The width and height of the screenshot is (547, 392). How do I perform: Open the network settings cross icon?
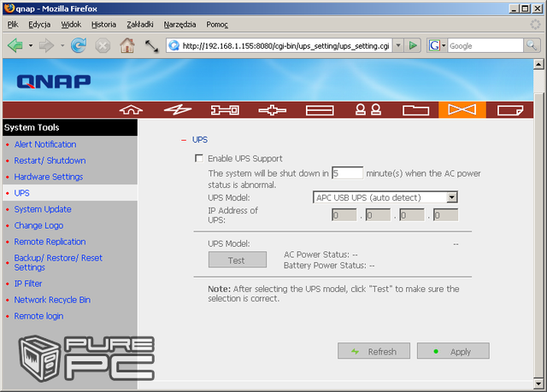pyautogui.click(x=273, y=110)
